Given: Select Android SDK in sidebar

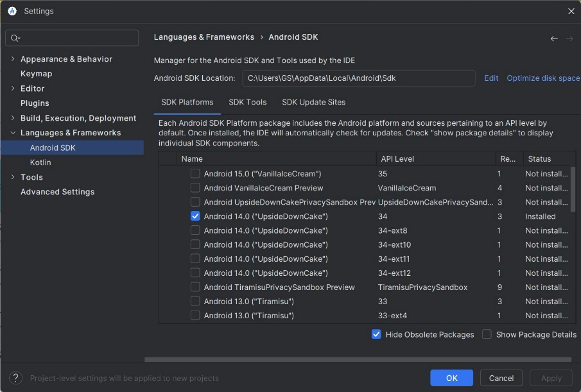Looking at the screenshot, I should 73,148.
